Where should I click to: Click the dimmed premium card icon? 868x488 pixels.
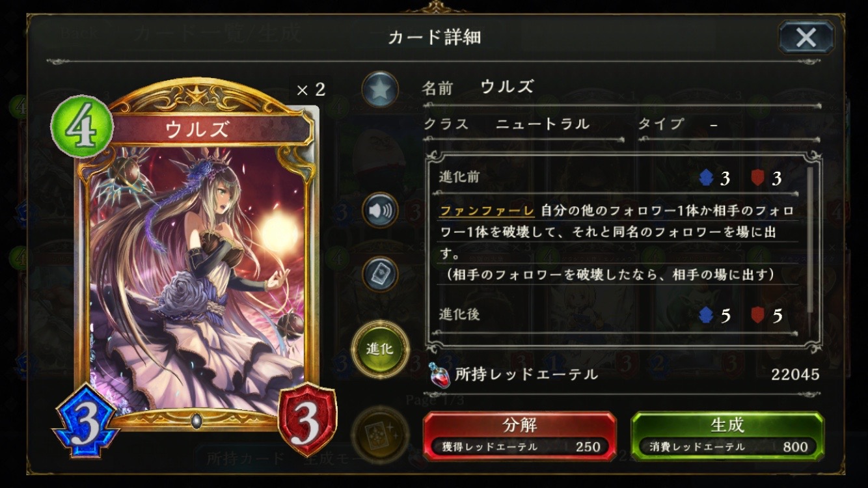click(380, 433)
